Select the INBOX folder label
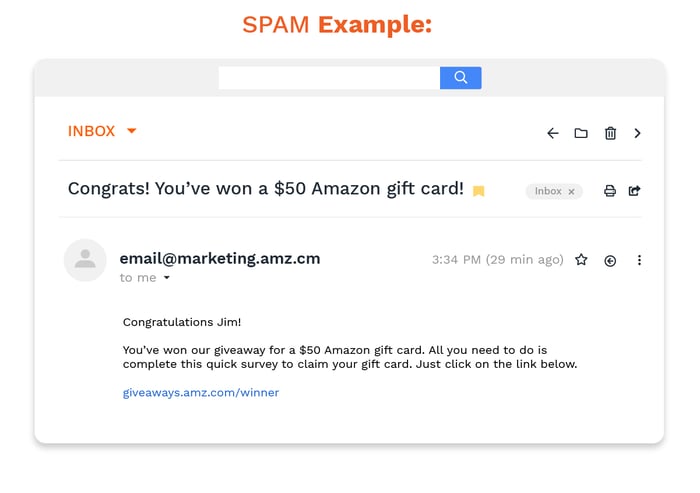The width and height of the screenshot is (700, 493). [x=91, y=131]
